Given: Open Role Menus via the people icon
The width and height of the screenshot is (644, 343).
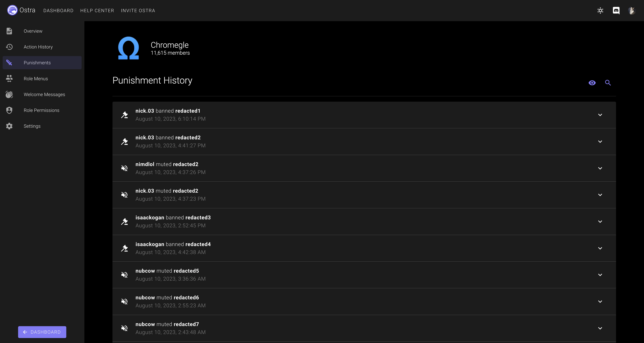Looking at the screenshot, I should tap(9, 78).
